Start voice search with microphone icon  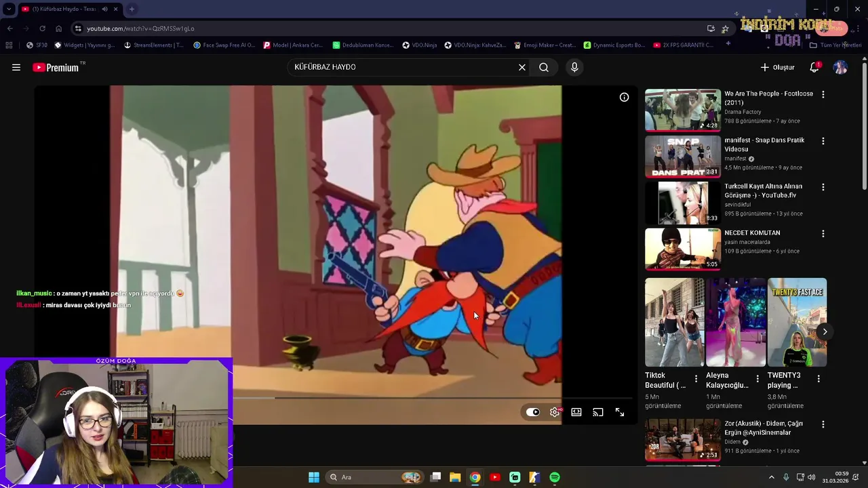pyautogui.click(x=574, y=67)
